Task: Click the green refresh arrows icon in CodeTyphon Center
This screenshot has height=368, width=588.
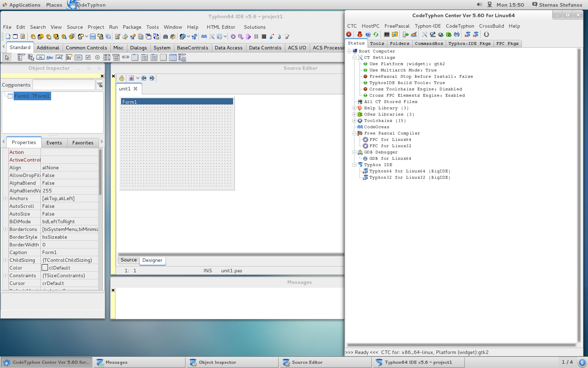Action: (x=376, y=34)
